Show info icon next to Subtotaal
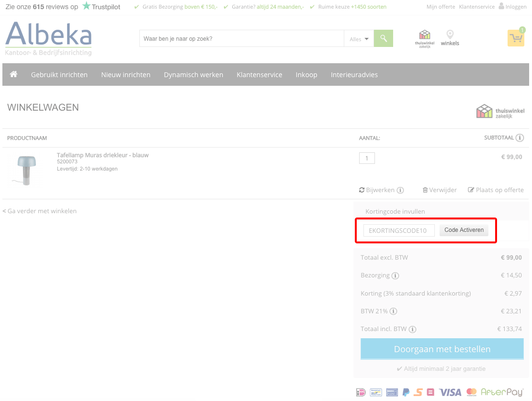 click(520, 137)
